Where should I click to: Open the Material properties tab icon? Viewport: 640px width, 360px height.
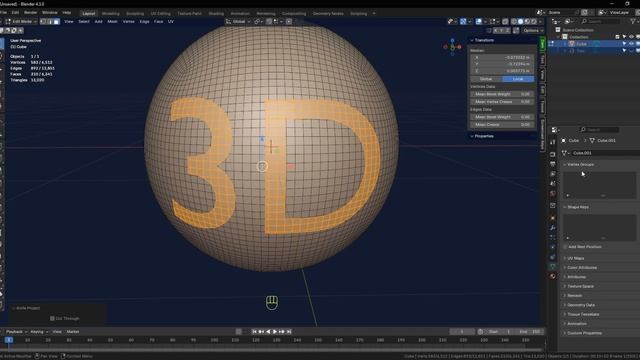tap(553, 276)
